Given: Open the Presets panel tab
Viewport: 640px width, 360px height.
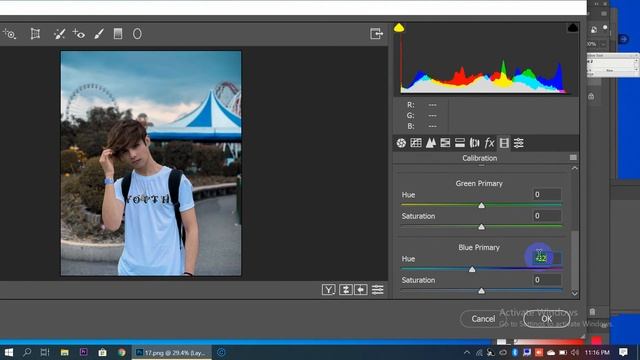Looking at the screenshot, I should [519, 143].
